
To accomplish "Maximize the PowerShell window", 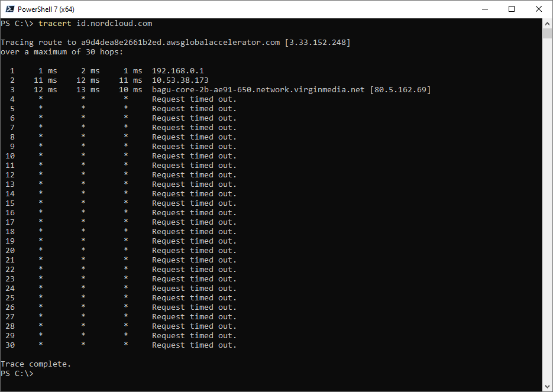I will coord(512,9).
